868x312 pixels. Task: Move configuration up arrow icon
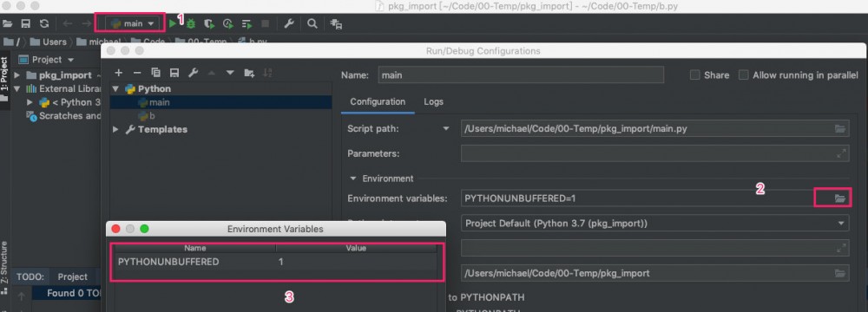pyautogui.click(x=212, y=73)
